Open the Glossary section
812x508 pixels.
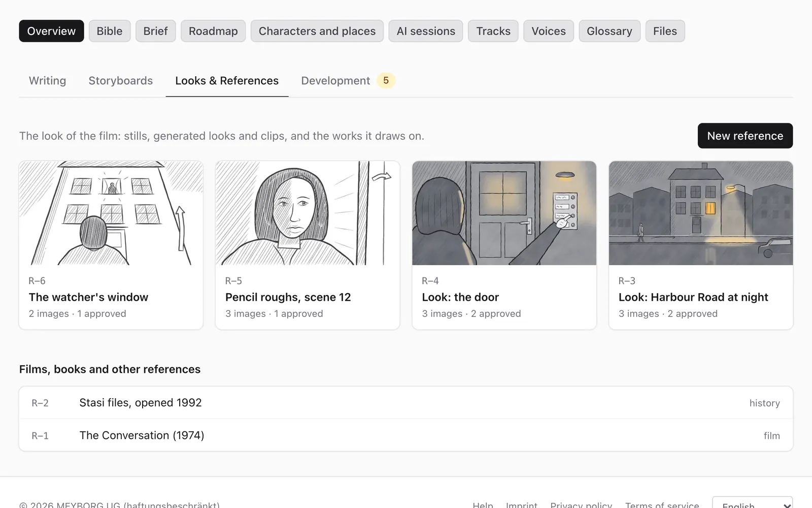pos(610,31)
